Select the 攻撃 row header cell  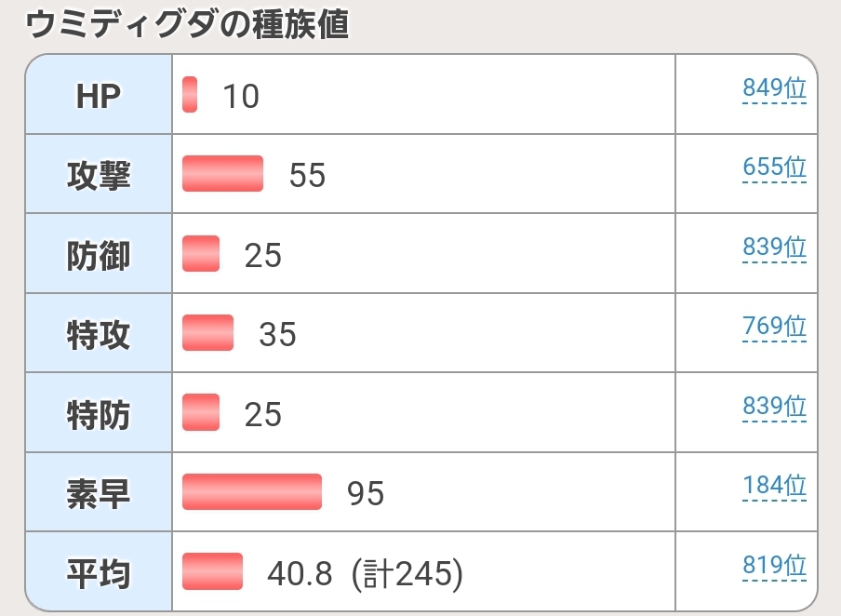click(x=99, y=174)
